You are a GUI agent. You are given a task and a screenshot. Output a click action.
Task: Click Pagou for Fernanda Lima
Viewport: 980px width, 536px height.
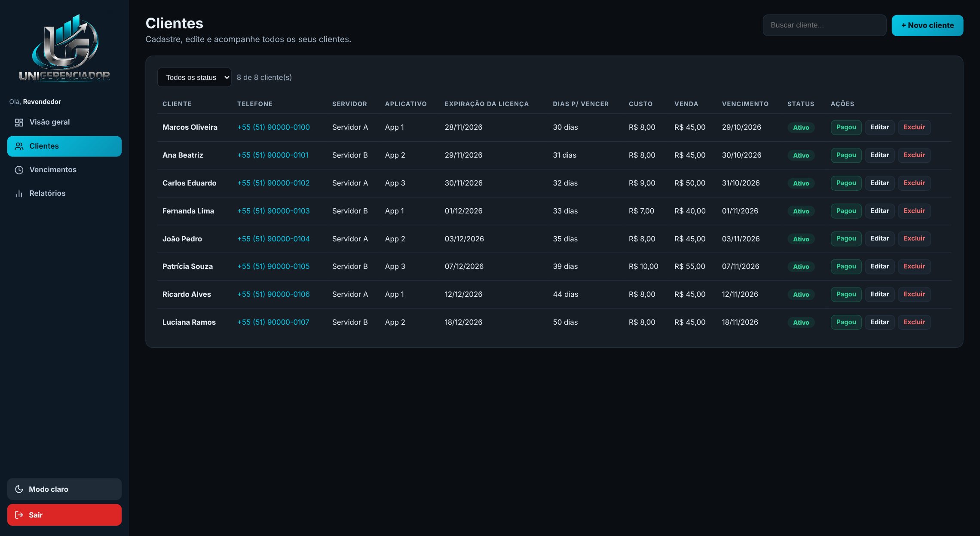(846, 211)
